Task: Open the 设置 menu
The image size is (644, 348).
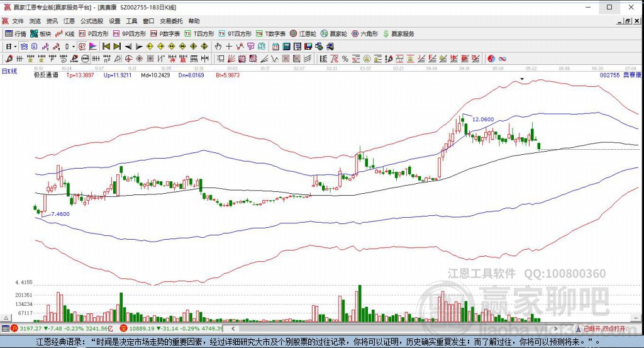Action: click(114, 21)
